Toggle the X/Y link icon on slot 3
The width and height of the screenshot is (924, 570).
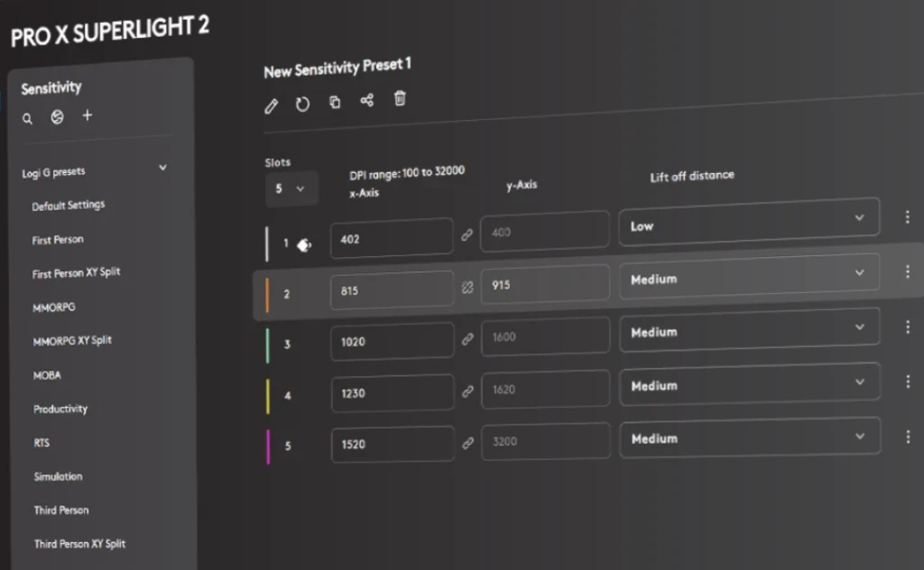467,339
